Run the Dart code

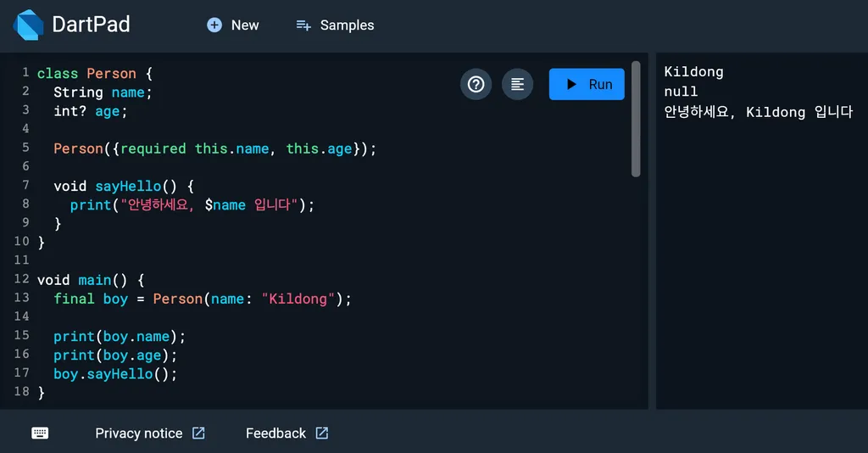click(587, 84)
